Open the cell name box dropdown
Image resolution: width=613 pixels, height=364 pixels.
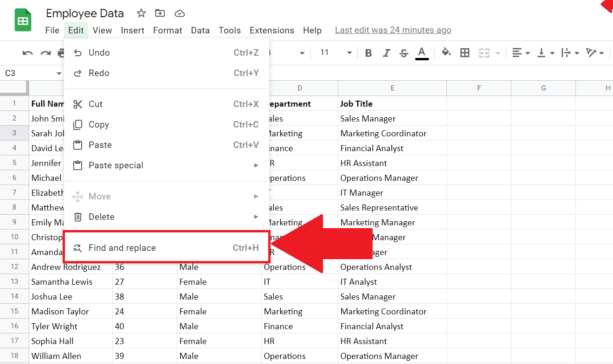tap(58, 73)
